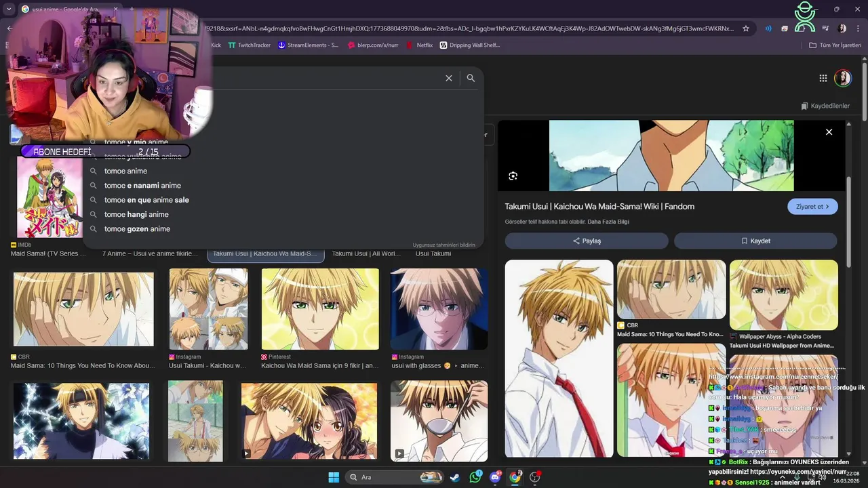The width and height of the screenshot is (868, 488).
Task: Open the tall Usui red-tie image in the side panel
Action: click(559, 358)
